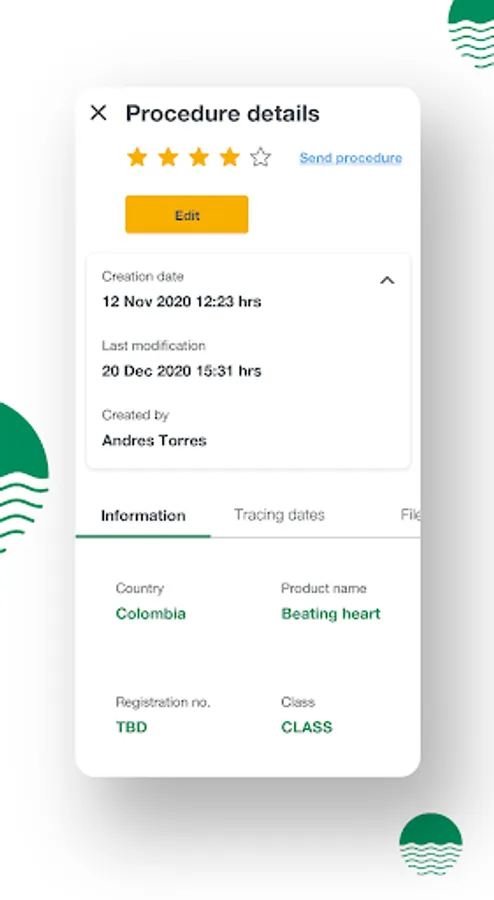494x900 pixels.
Task: Switch to the Tracing dates tab
Action: (279, 515)
